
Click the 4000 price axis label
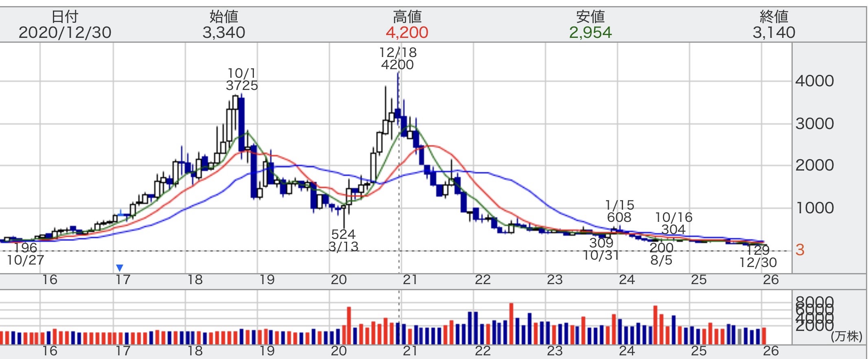pyautogui.click(x=814, y=81)
